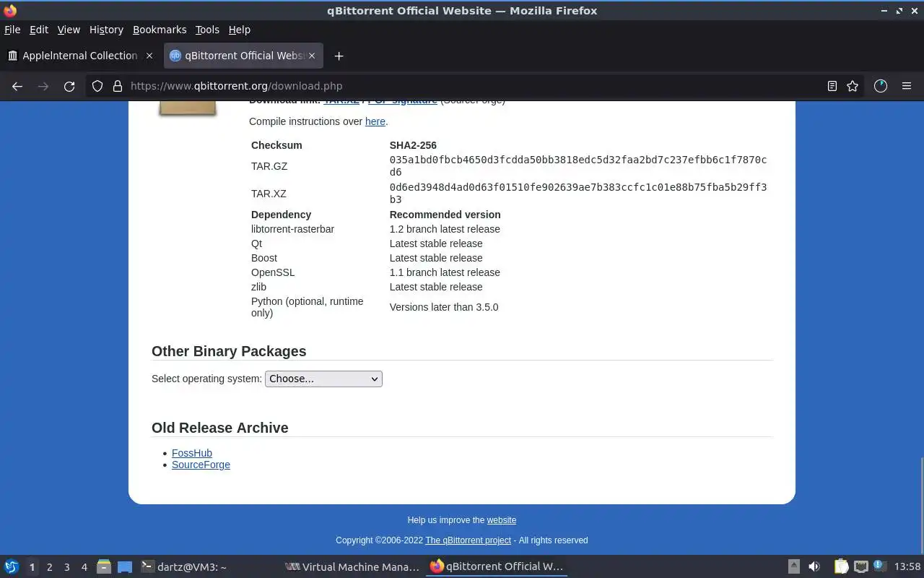
Task: Open the SourceForge archive link
Action: 201,465
